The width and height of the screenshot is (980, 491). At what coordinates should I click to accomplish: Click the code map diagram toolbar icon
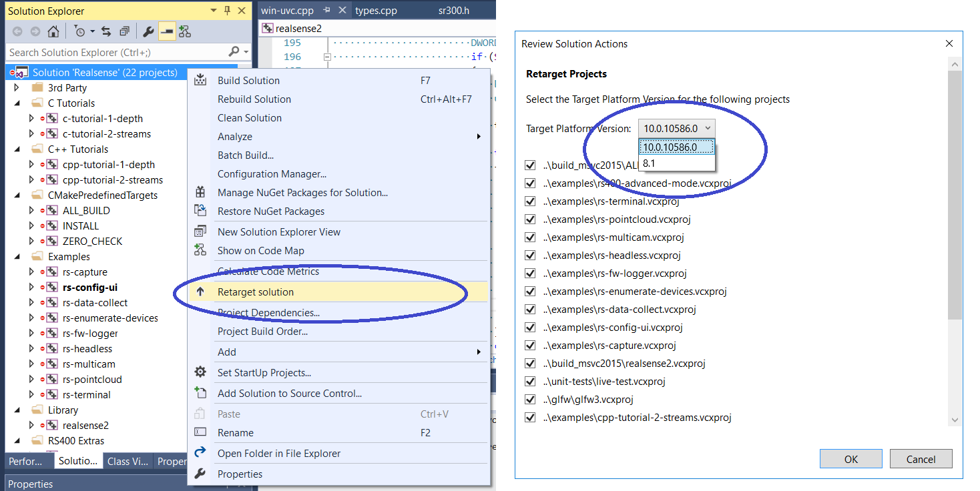tap(185, 31)
